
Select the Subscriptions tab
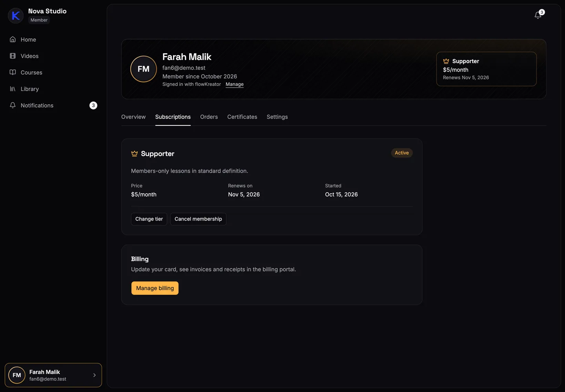click(x=173, y=117)
